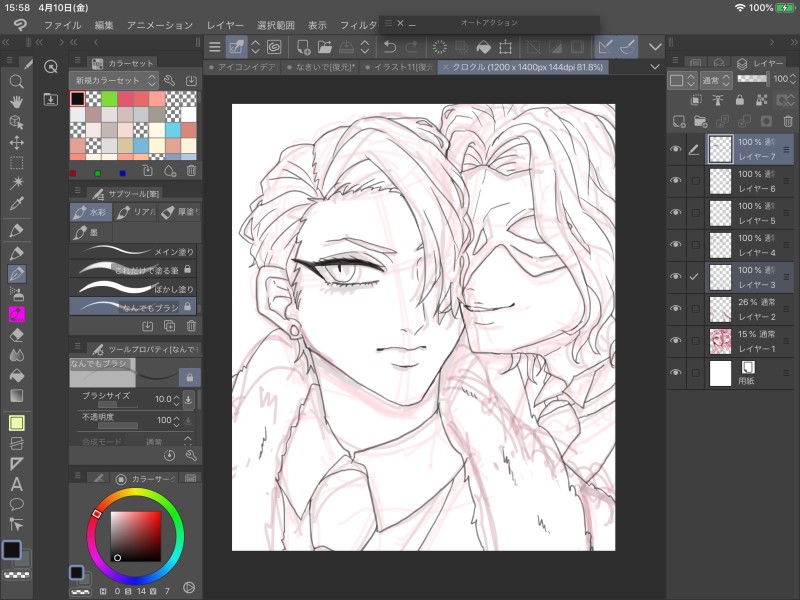Expand the command bar overflow chevron
The image size is (800, 600).
click(655, 47)
